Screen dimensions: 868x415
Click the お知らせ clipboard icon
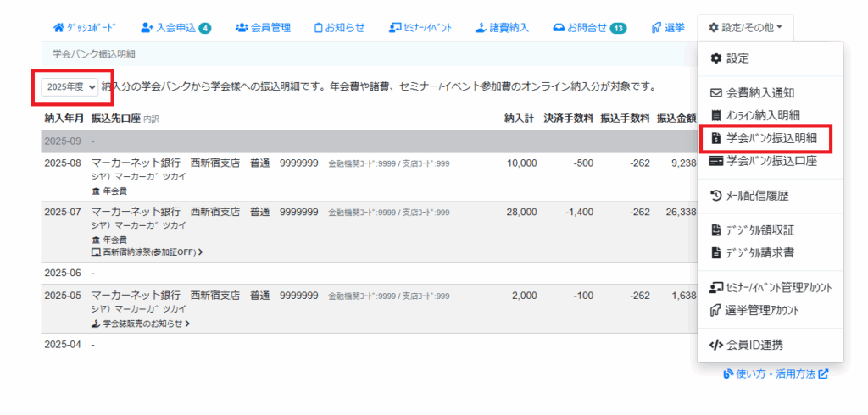(x=319, y=28)
